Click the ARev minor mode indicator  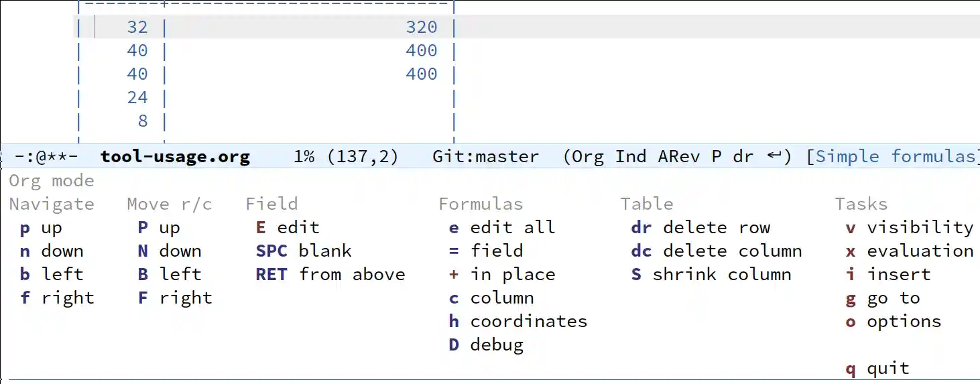679,157
